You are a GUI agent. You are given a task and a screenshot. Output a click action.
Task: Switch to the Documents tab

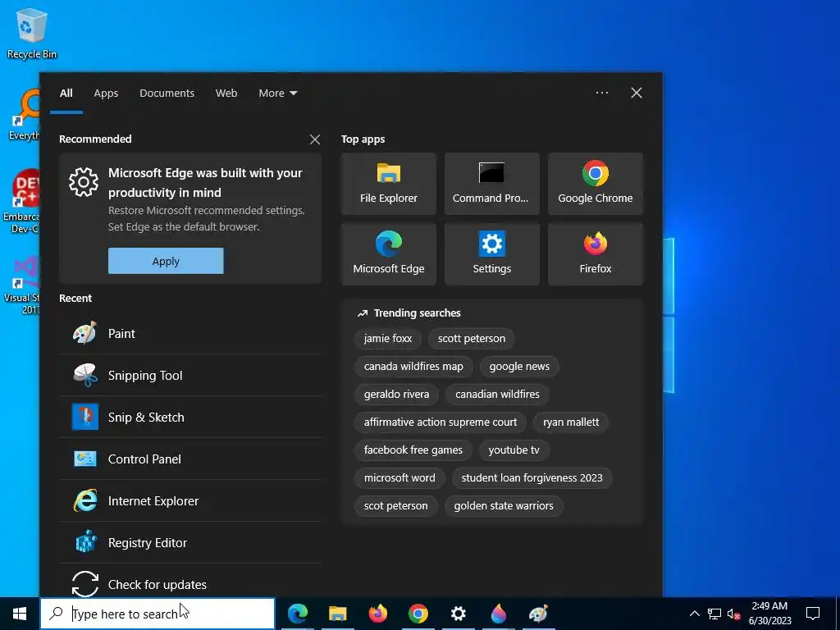coord(167,94)
